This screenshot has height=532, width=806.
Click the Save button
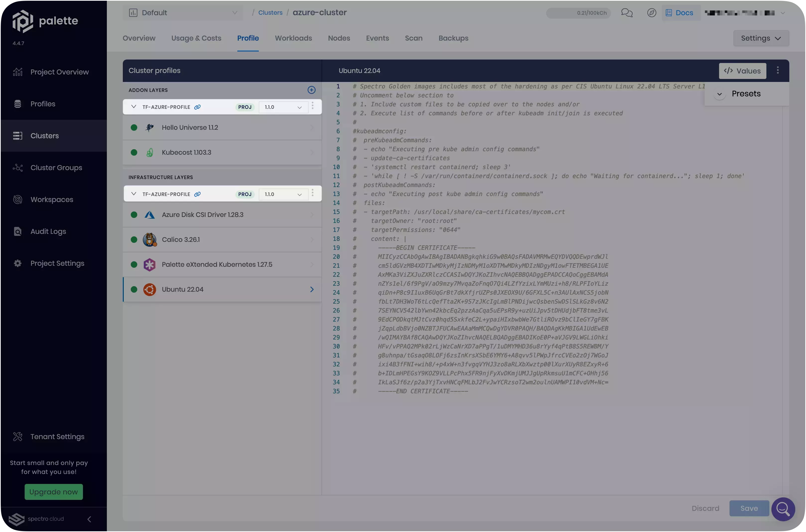click(x=749, y=509)
